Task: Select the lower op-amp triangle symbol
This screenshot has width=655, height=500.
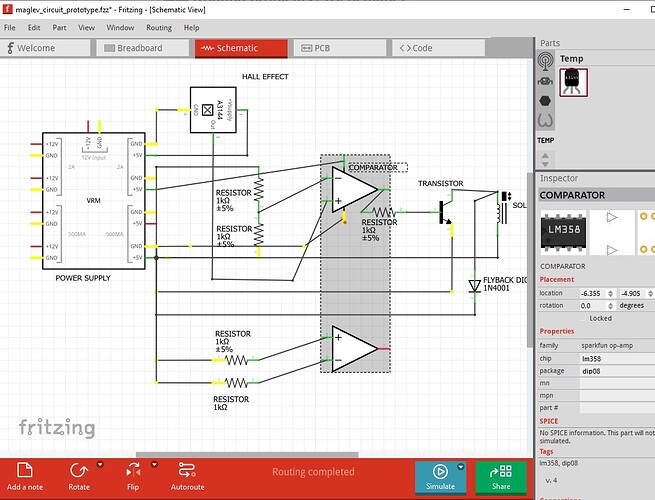Action: 355,349
